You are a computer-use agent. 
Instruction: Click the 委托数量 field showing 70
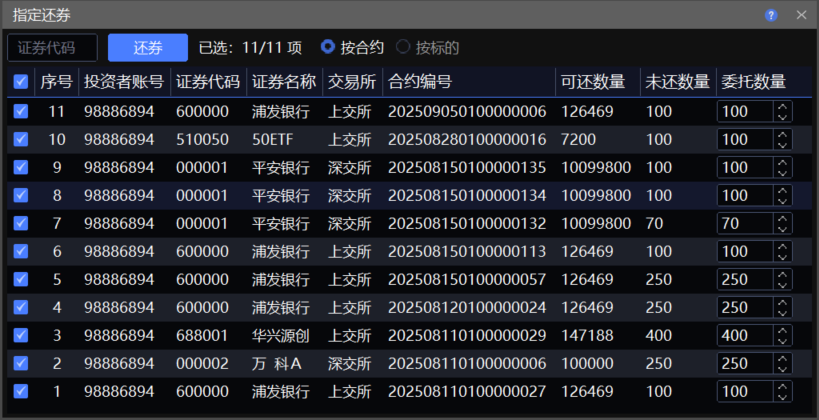pos(744,223)
